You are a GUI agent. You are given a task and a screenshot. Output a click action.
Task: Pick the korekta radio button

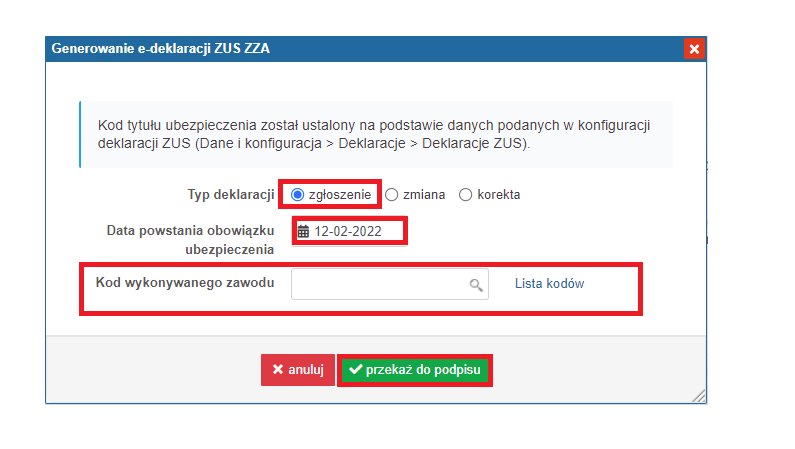pos(465,194)
